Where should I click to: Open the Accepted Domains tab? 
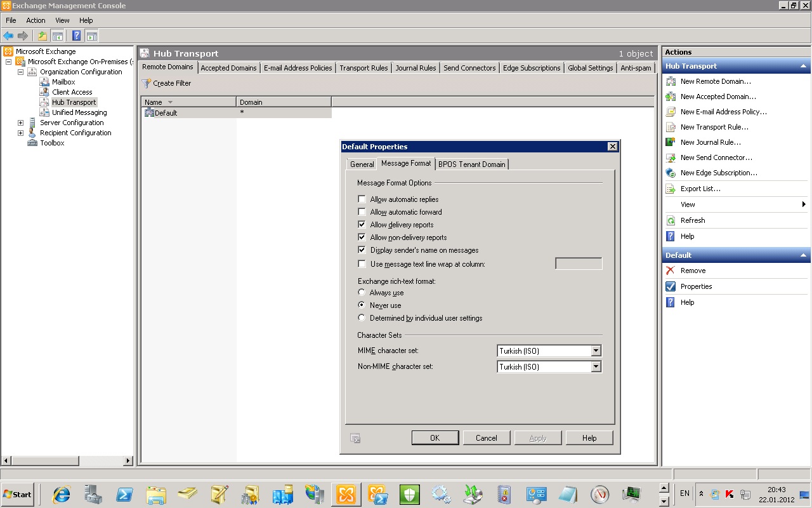pyautogui.click(x=229, y=68)
